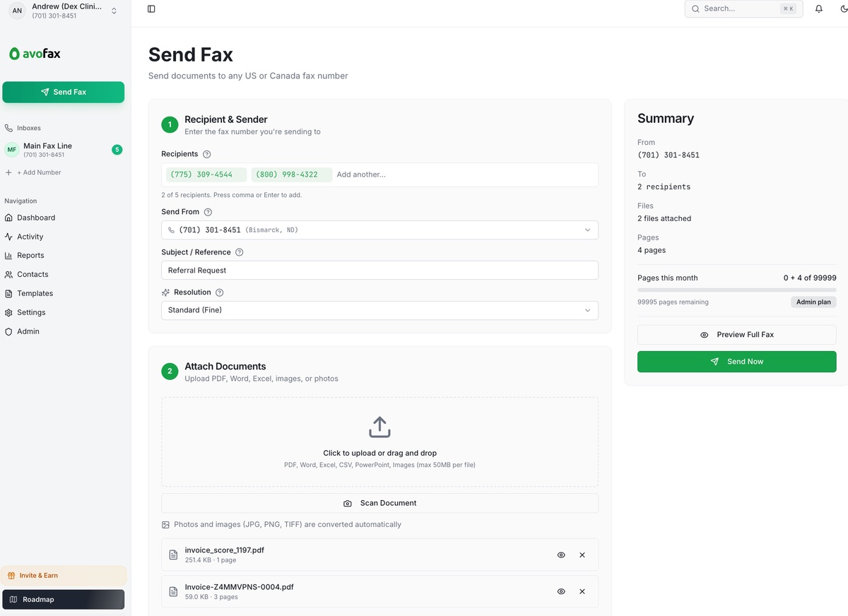Select recipient chip (800) 998-4322
The width and height of the screenshot is (848, 616).
[292, 174]
